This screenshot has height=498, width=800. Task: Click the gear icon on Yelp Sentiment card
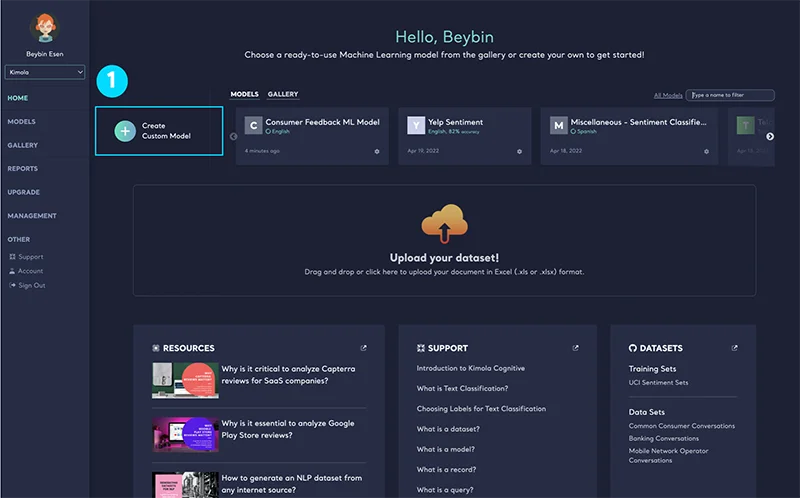[x=519, y=151]
